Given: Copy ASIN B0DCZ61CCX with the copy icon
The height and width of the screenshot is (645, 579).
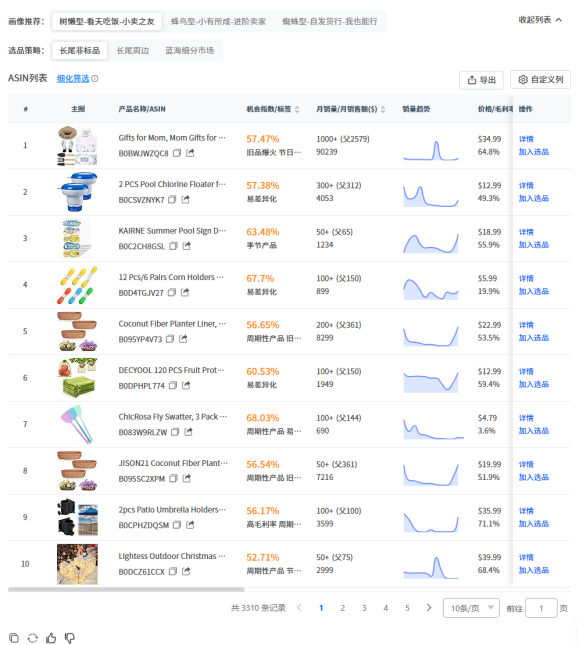Looking at the screenshot, I should (x=173, y=571).
